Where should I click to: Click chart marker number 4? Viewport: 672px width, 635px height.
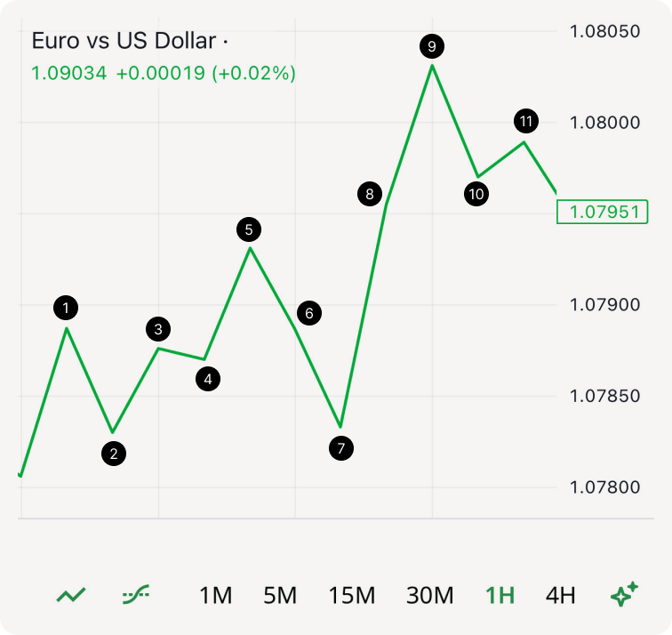pyautogui.click(x=207, y=380)
